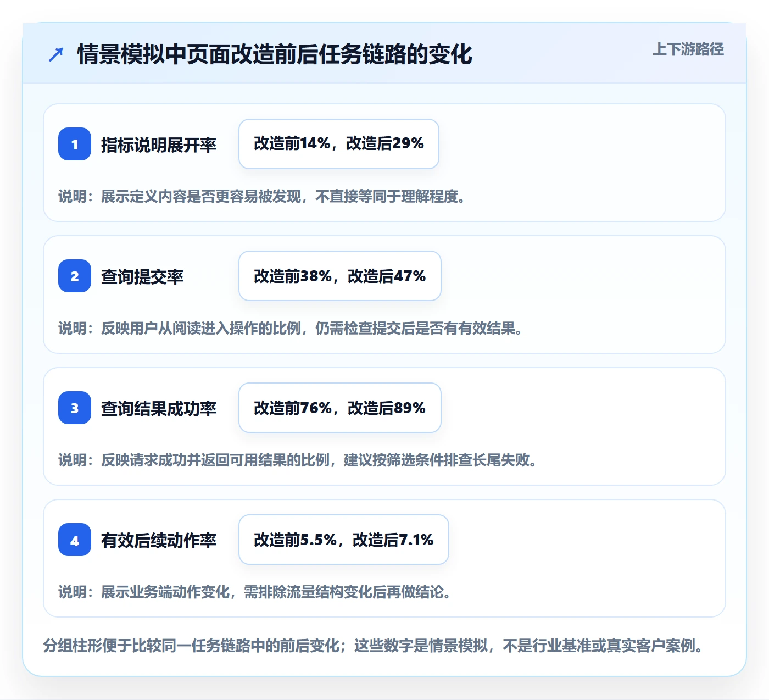Screen dimensions: 769x700
Task: Click the value pill 改造前14%，改造后29%
Action: pyautogui.click(x=339, y=144)
